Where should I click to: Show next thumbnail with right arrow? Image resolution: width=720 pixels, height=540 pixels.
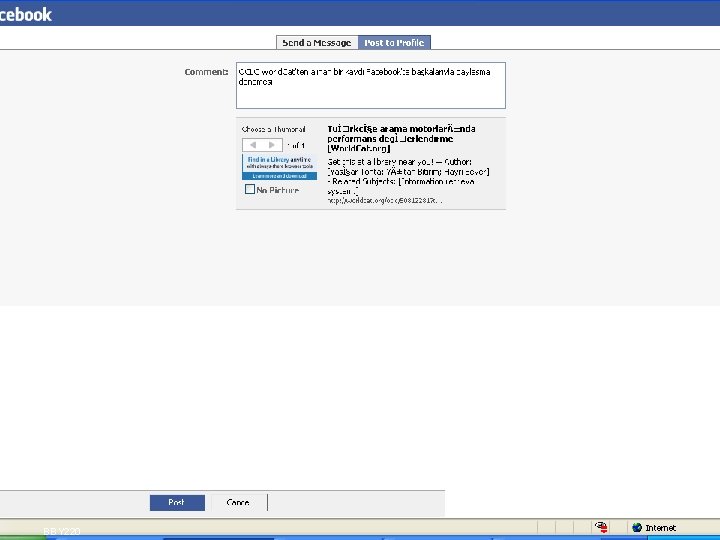click(272, 145)
